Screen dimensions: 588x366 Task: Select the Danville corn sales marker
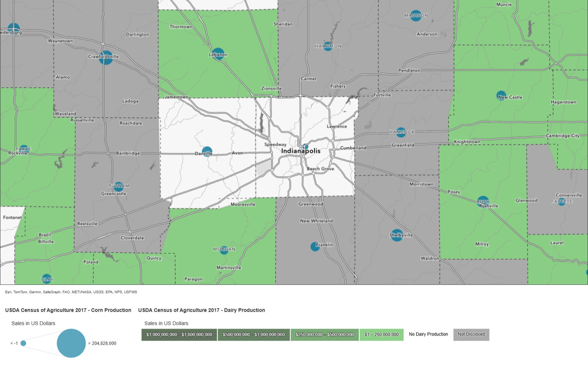click(207, 152)
